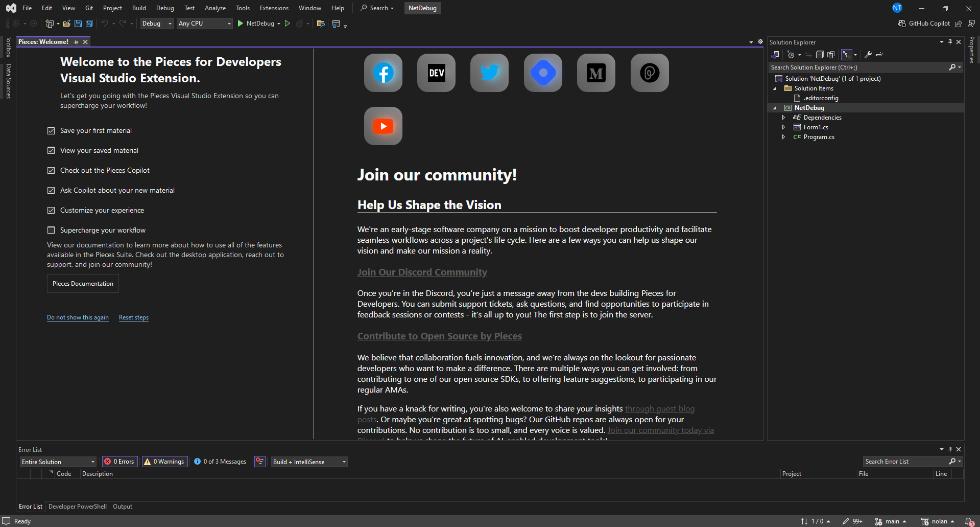
Task: Open the File menu
Action: [27, 8]
